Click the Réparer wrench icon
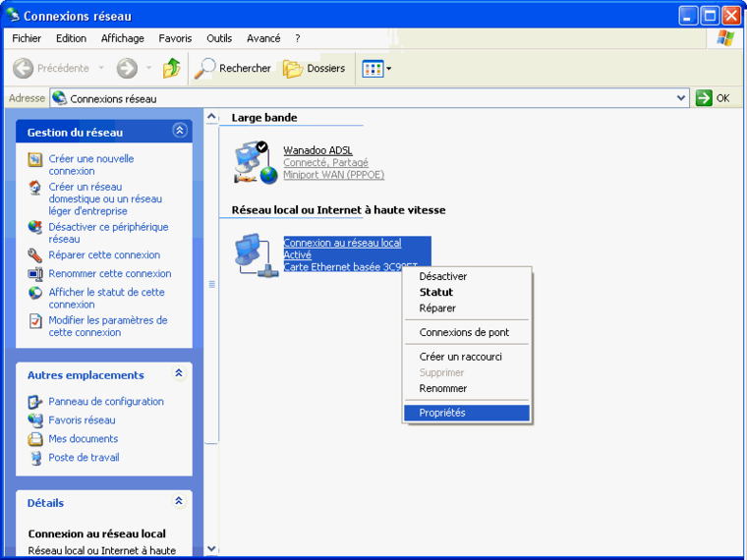This screenshot has height=560, width=747. tap(35, 255)
